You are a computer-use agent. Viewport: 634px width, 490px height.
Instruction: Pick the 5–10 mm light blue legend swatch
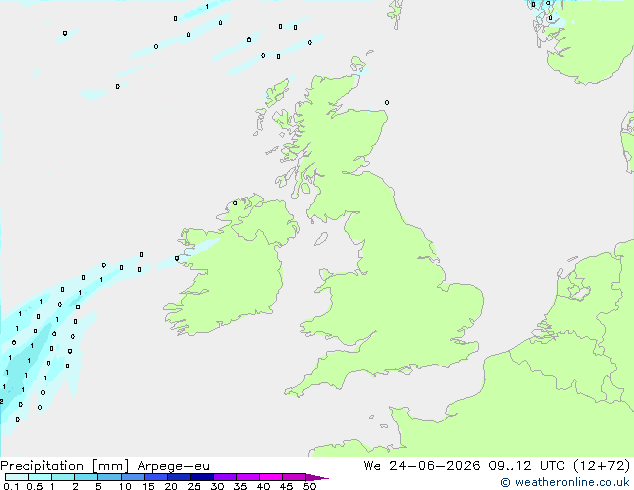(109, 477)
